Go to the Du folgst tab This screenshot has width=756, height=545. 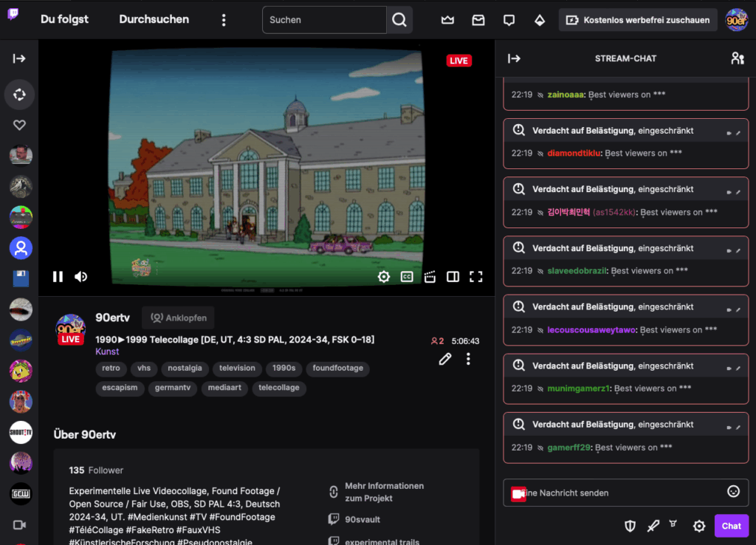[x=64, y=20]
